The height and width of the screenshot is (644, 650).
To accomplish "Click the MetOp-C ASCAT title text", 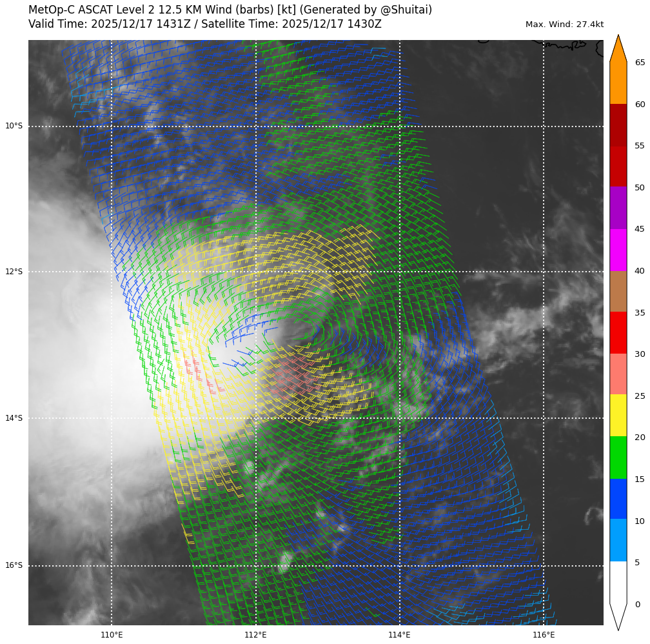I will pos(230,10).
